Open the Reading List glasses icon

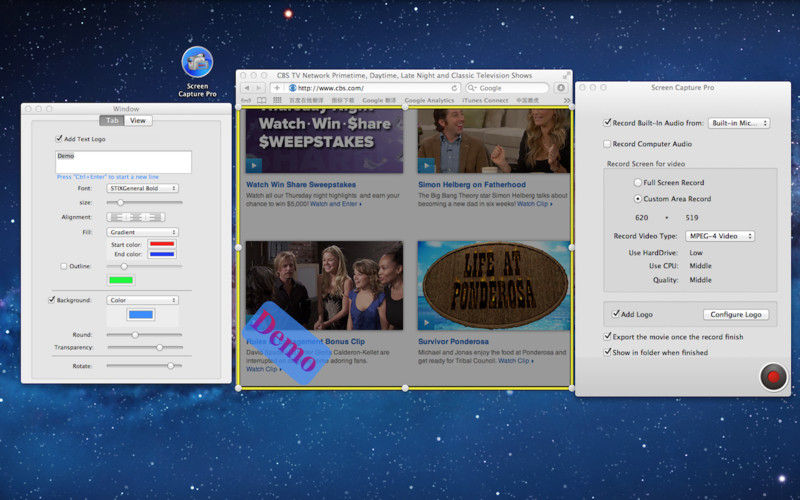[246, 101]
